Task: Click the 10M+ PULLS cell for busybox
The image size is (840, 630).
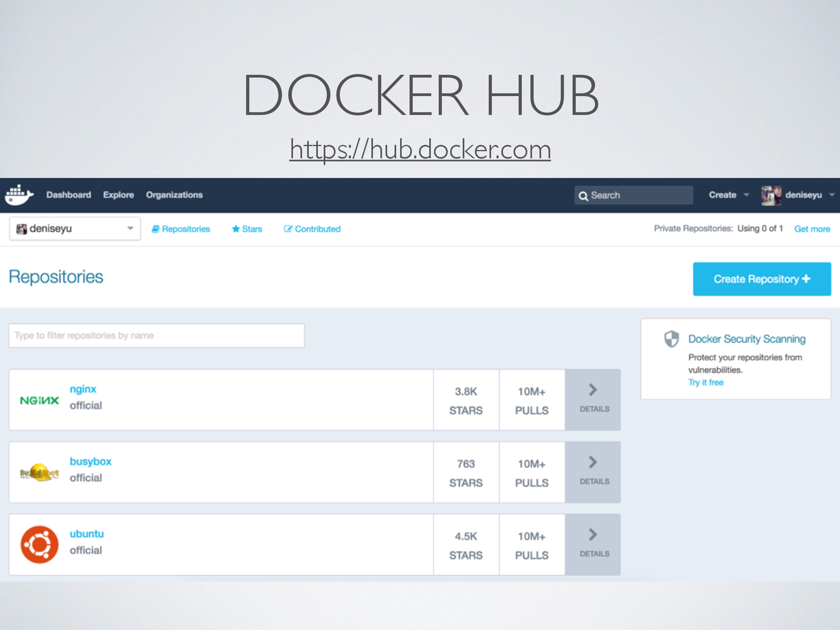Action: 532,473
